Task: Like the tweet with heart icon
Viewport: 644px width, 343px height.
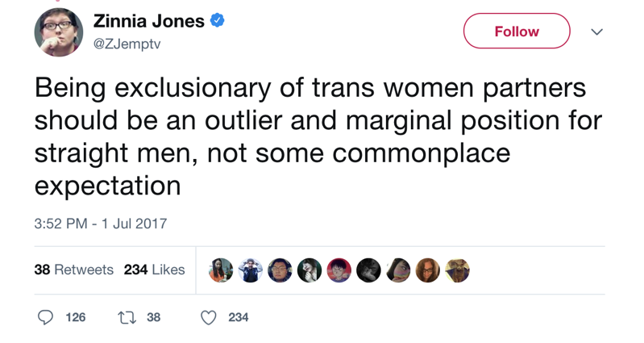Action: click(208, 317)
